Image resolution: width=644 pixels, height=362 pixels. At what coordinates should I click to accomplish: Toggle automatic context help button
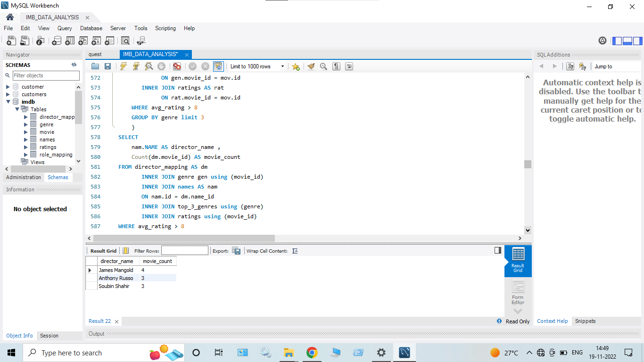[583, 66]
